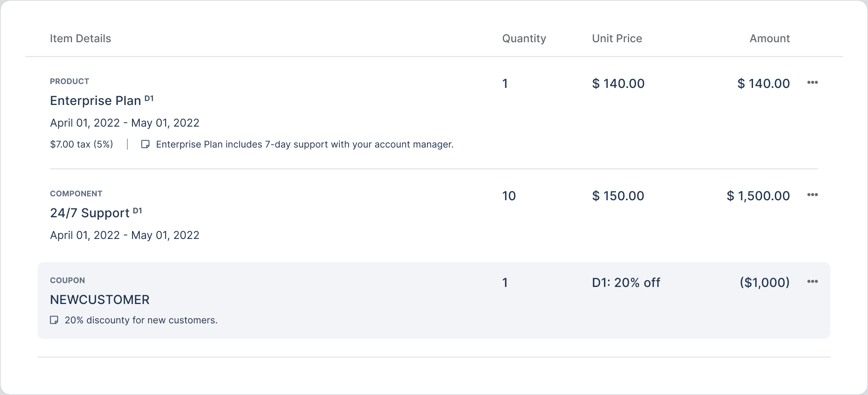
Task: Click the Quantity column header
Action: [524, 38]
